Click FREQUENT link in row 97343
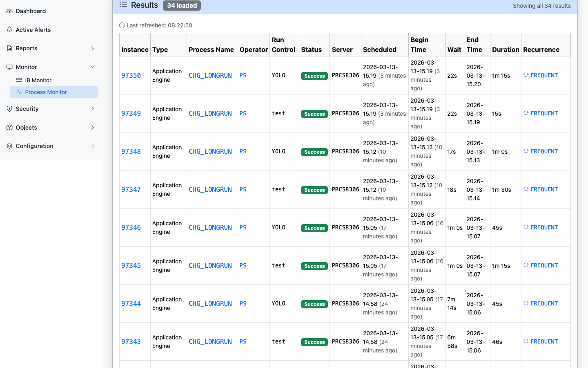 tap(544, 341)
